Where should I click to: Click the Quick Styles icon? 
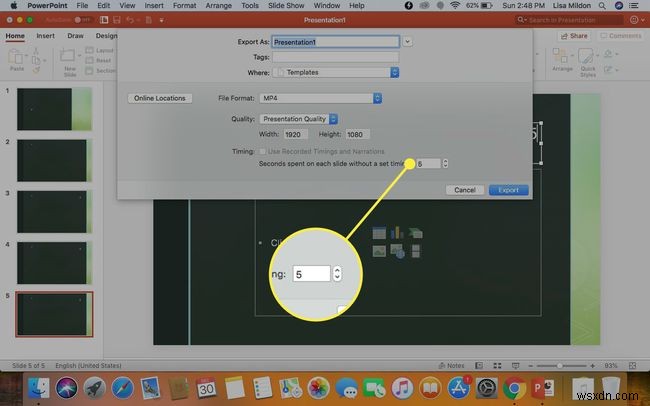(585, 56)
